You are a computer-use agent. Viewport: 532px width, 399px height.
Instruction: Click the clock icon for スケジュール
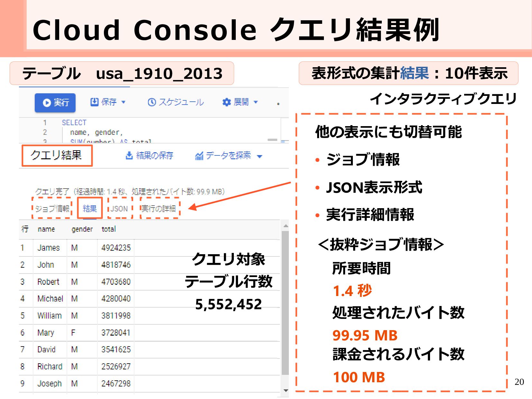[152, 102]
